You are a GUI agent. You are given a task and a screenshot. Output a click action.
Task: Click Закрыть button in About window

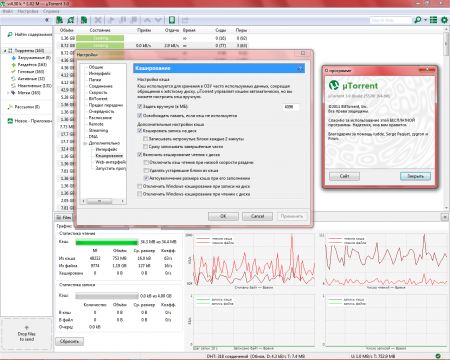point(415,176)
